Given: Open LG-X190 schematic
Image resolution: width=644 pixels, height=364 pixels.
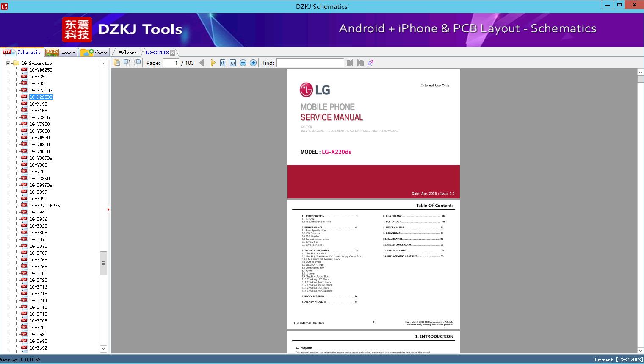Looking at the screenshot, I should click(x=38, y=104).
